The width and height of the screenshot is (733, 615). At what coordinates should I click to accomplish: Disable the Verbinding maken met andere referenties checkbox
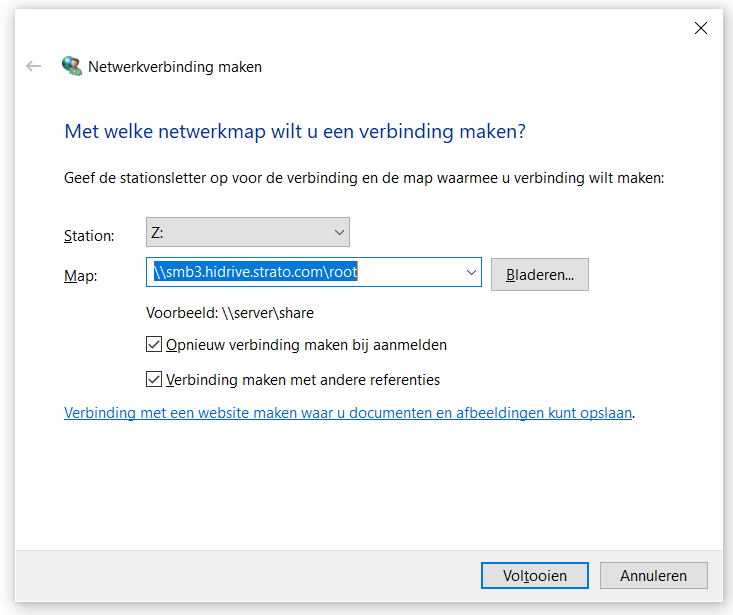point(154,380)
